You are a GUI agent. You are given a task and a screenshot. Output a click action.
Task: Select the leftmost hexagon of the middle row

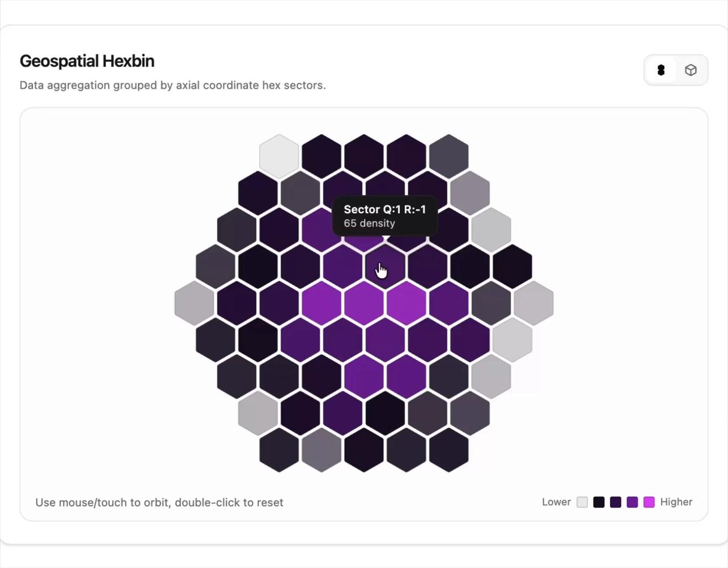[x=195, y=303]
